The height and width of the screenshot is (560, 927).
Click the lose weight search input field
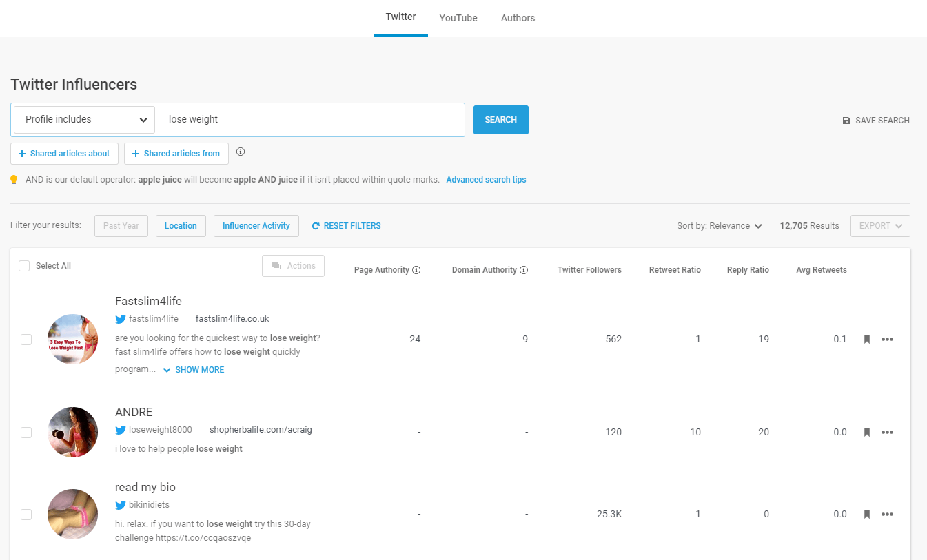tap(312, 120)
